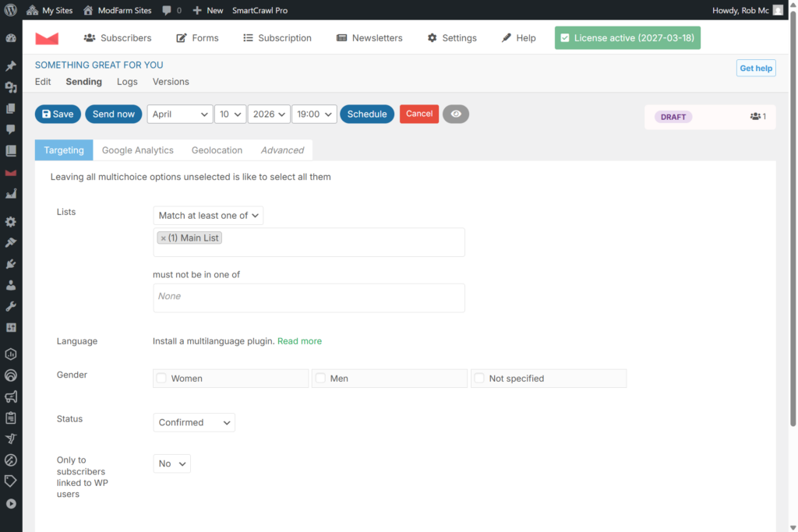The height and width of the screenshot is (532, 798).
Task: Switch to the Geolocation tab
Action: (x=217, y=150)
